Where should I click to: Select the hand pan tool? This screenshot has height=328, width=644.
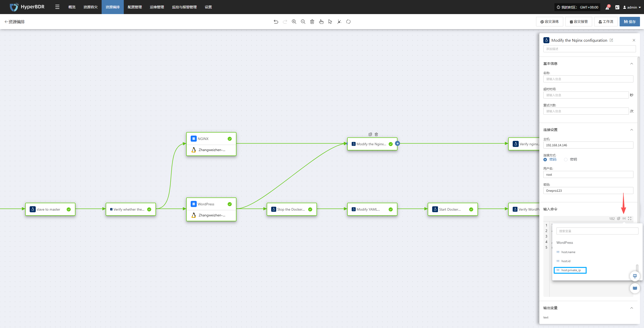pyautogui.click(x=321, y=22)
